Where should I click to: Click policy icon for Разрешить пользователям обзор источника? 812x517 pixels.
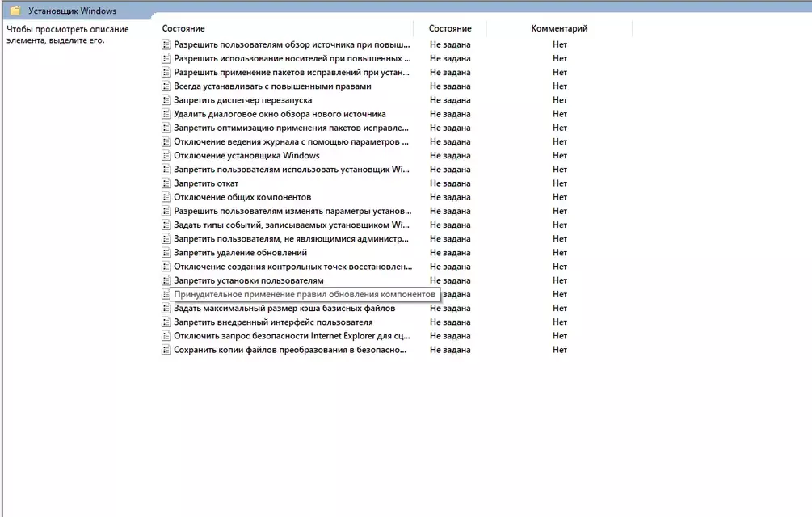tap(166, 44)
